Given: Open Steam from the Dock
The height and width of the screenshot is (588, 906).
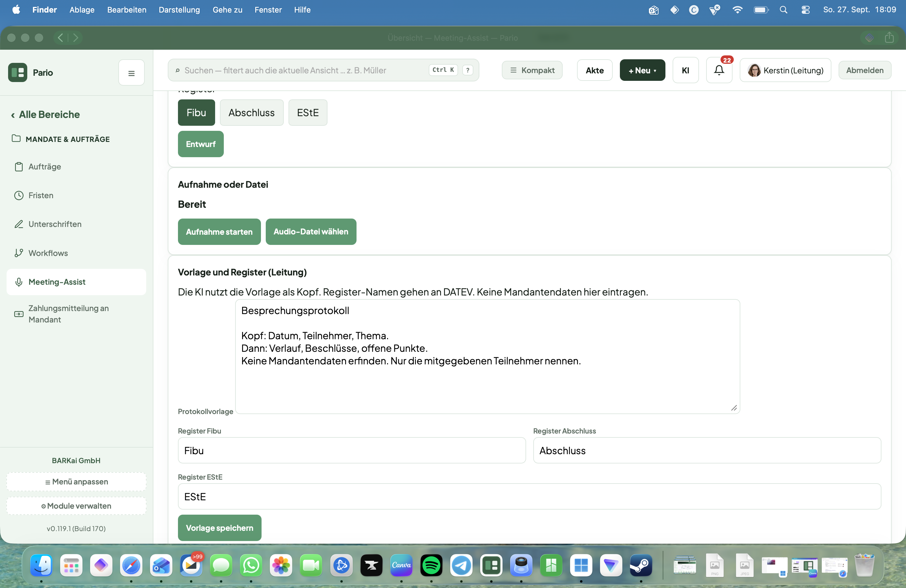Looking at the screenshot, I should tap(641, 565).
